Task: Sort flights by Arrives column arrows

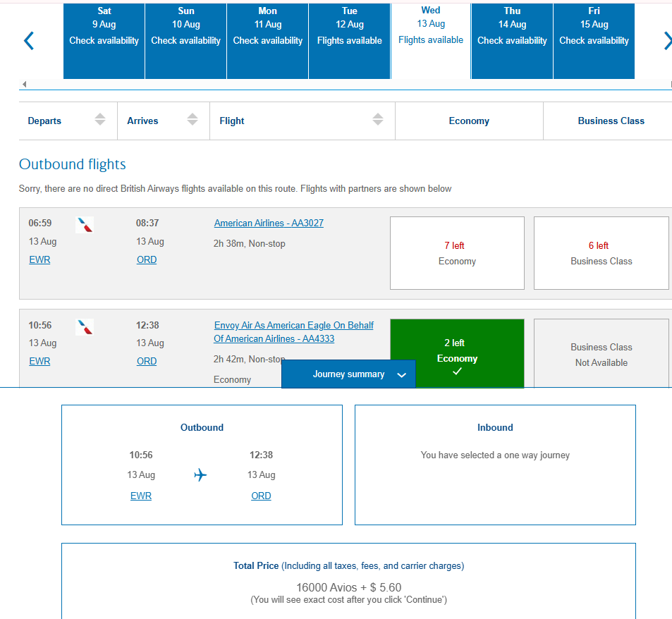Action: tap(193, 120)
